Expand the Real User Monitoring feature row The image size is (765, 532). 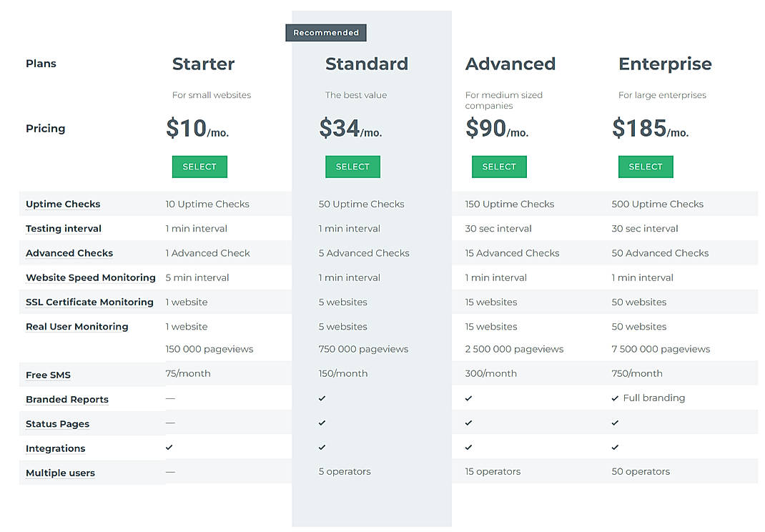pos(76,326)
